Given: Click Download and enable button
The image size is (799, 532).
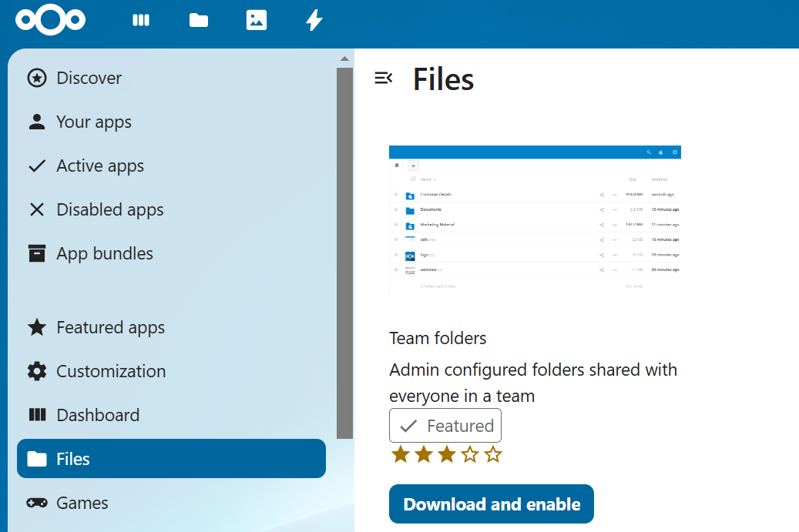Looking at the screenshot, I should tap(491, 504).
